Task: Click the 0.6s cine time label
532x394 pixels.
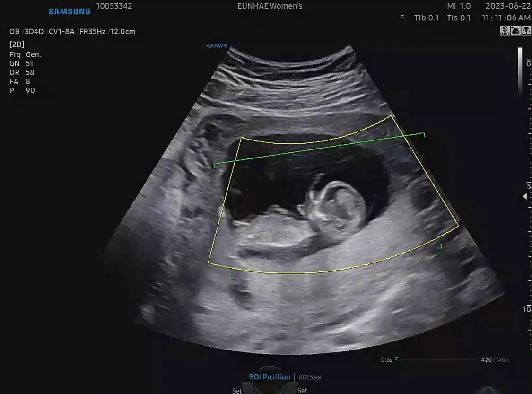Action: tap(386, 360)
